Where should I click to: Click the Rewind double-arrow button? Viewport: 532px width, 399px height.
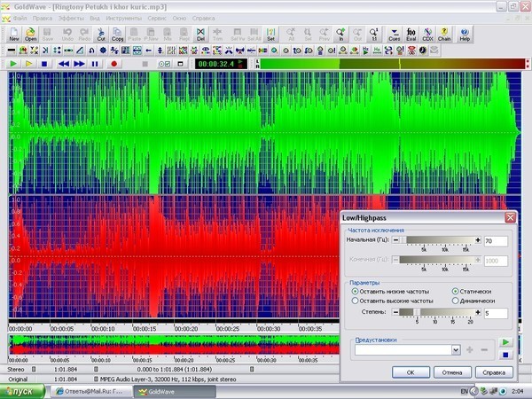click(64, 64)
